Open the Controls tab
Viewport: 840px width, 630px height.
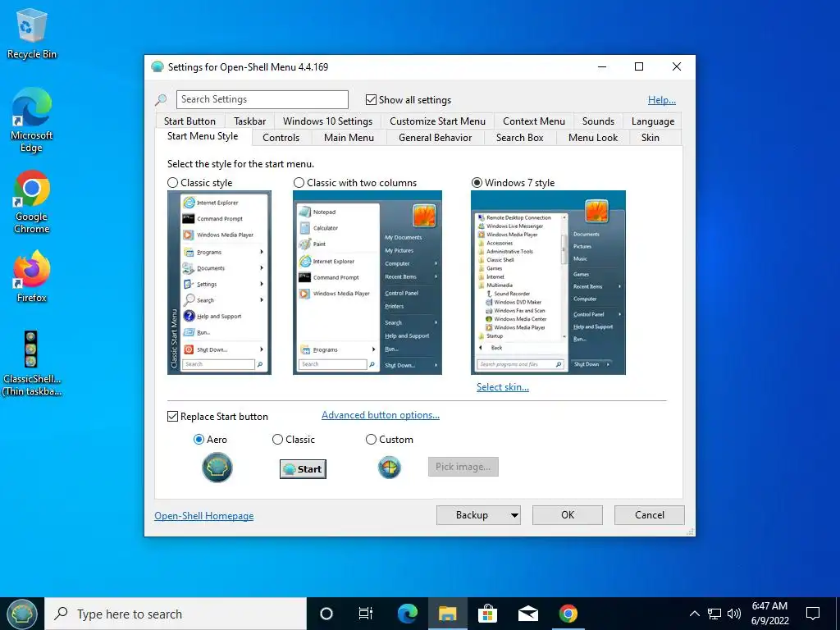tap(281, 138)
